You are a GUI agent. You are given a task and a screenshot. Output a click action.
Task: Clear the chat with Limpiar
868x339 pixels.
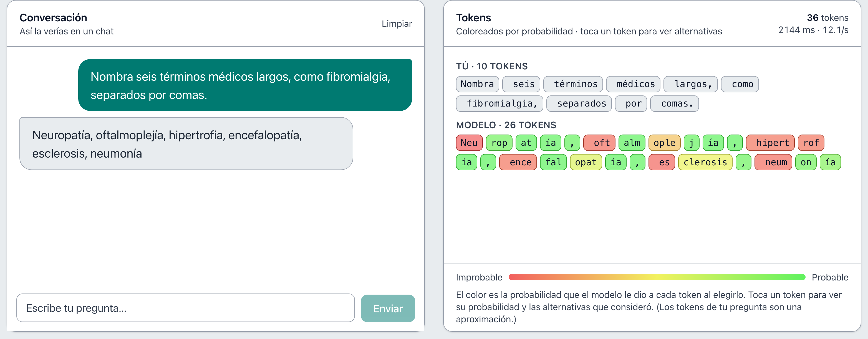coord(396,24)
